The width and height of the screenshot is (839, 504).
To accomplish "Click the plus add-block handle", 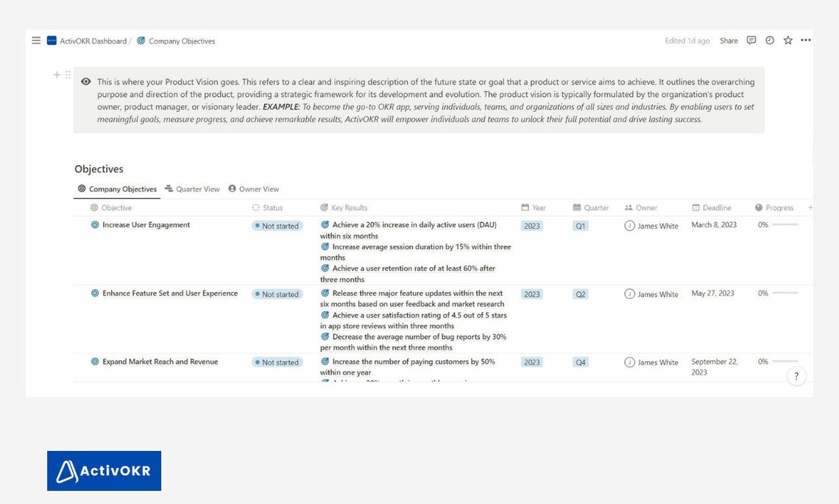I will (56, 75).
